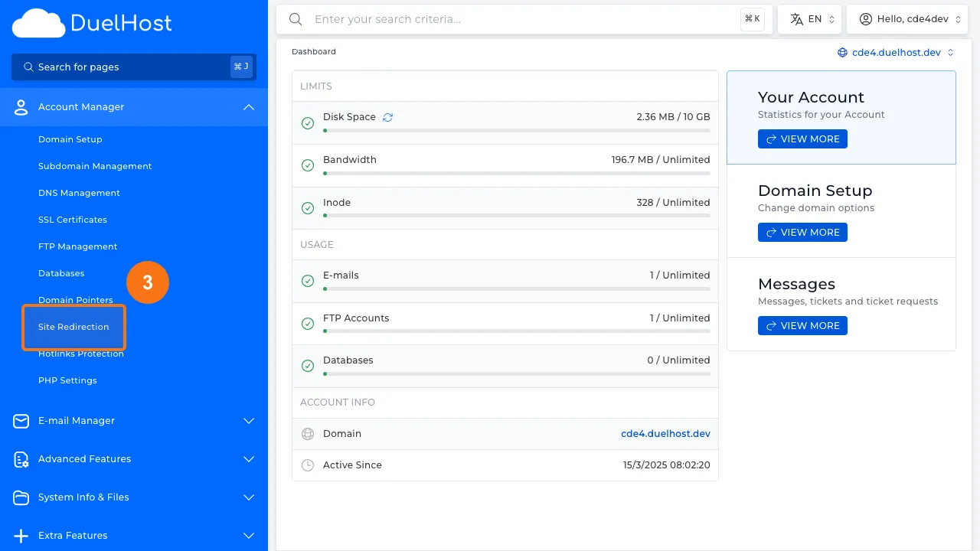Open DNS Management from the sidebar

pyautogui.click(x=79, y=193)
